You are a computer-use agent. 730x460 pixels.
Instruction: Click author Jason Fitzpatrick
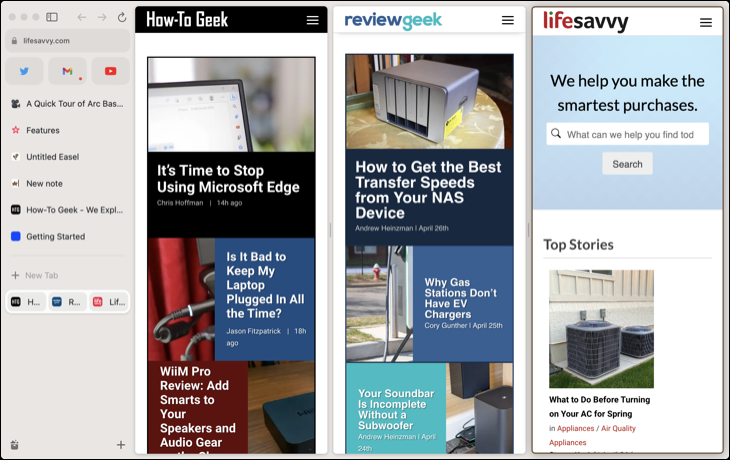(x=253, y=331)
